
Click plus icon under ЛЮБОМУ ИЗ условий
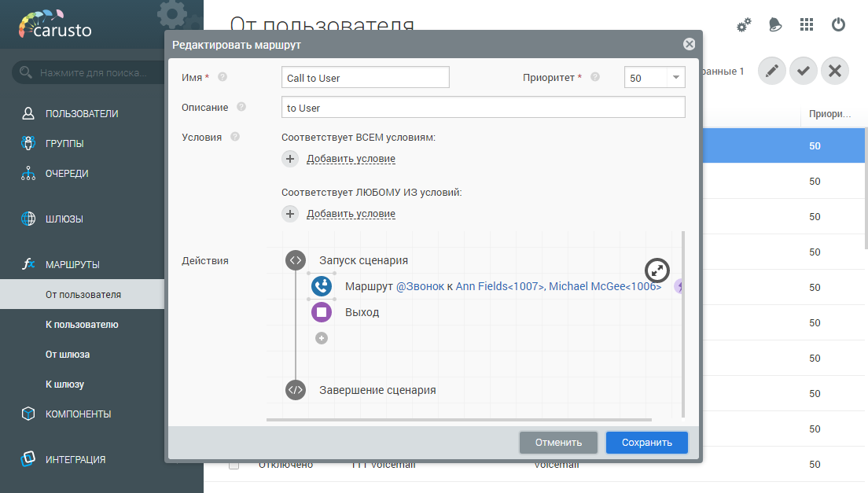pyautogui.click(x=290, y=214)
